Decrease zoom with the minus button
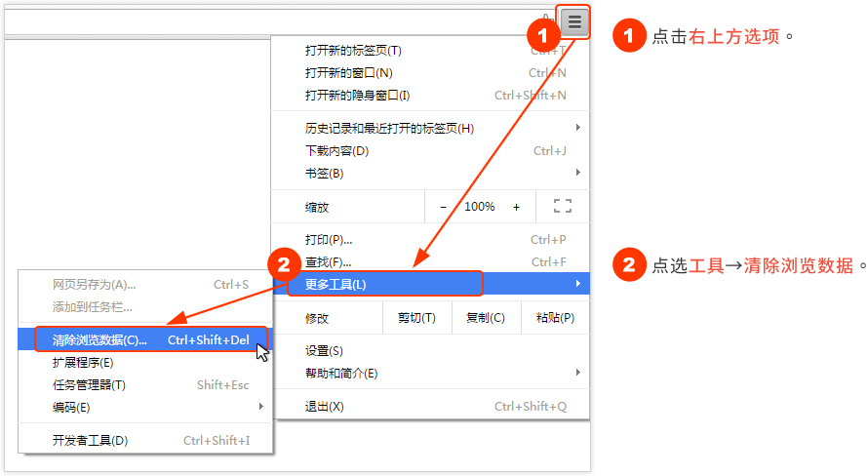 click(x=443, y=207)
